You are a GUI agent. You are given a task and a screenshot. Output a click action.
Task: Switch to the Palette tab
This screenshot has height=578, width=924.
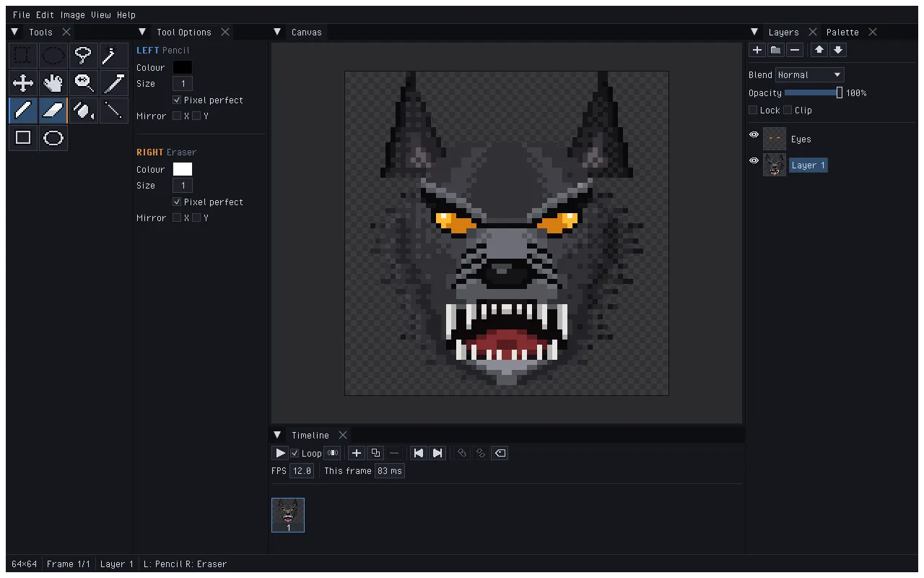coord(842,33)
